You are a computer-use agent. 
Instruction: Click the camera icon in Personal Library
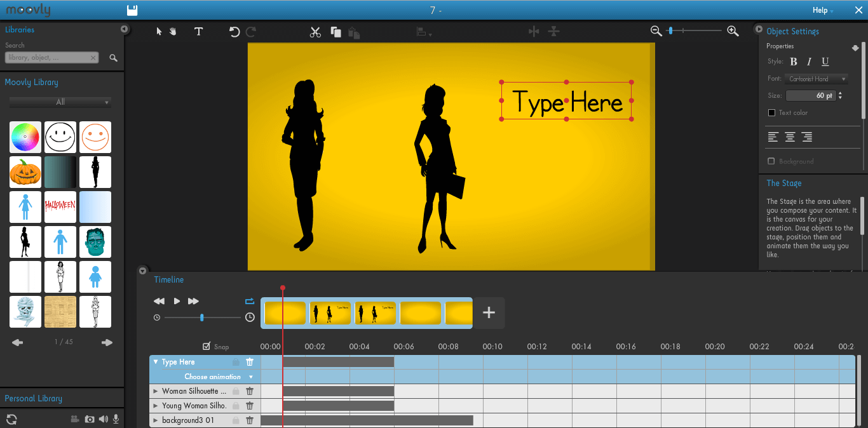(90, 419)
